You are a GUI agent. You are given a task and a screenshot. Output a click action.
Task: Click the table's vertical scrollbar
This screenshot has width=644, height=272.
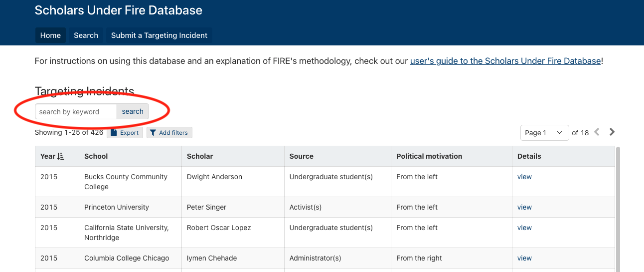pyautogui.click(x=617, y=210)
